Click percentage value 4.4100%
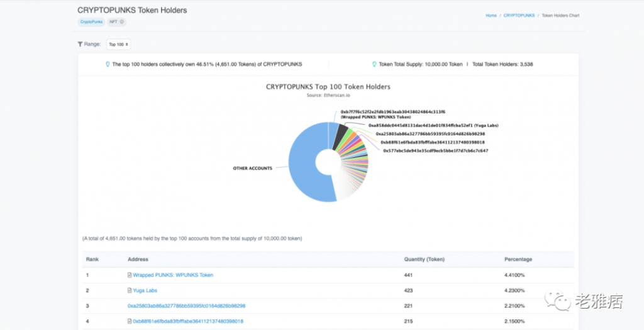 point(514,275)
